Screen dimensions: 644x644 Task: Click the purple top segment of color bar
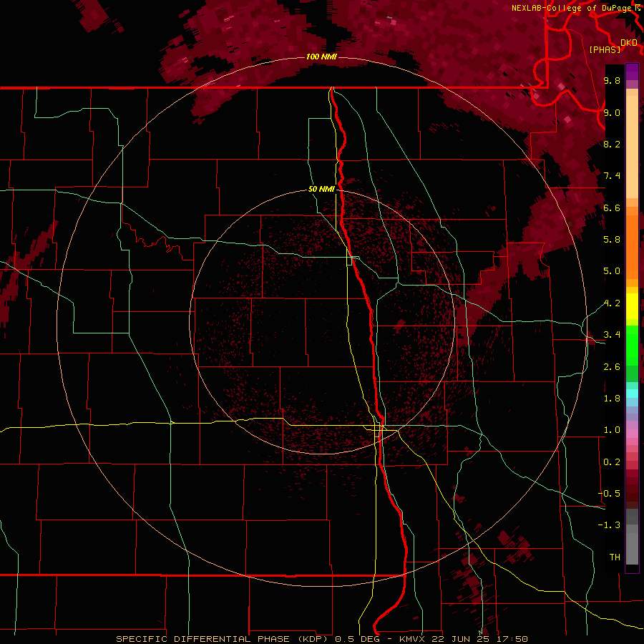(632, 72)
